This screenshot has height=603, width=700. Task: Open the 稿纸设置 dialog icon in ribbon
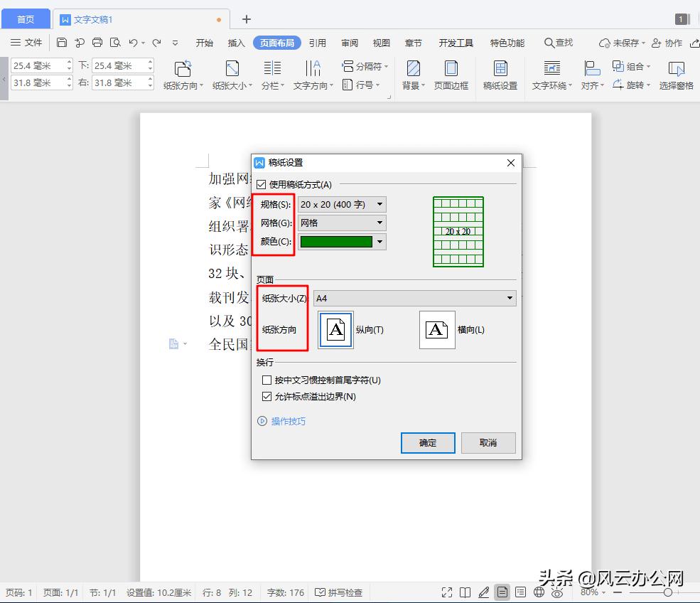click(x=500, y=75)
